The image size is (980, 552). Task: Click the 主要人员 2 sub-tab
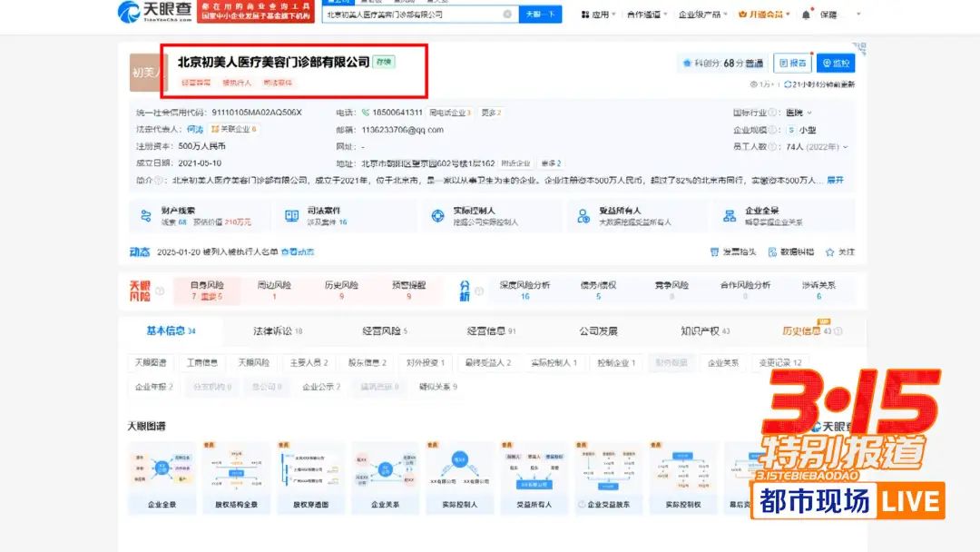pos(309,362)
